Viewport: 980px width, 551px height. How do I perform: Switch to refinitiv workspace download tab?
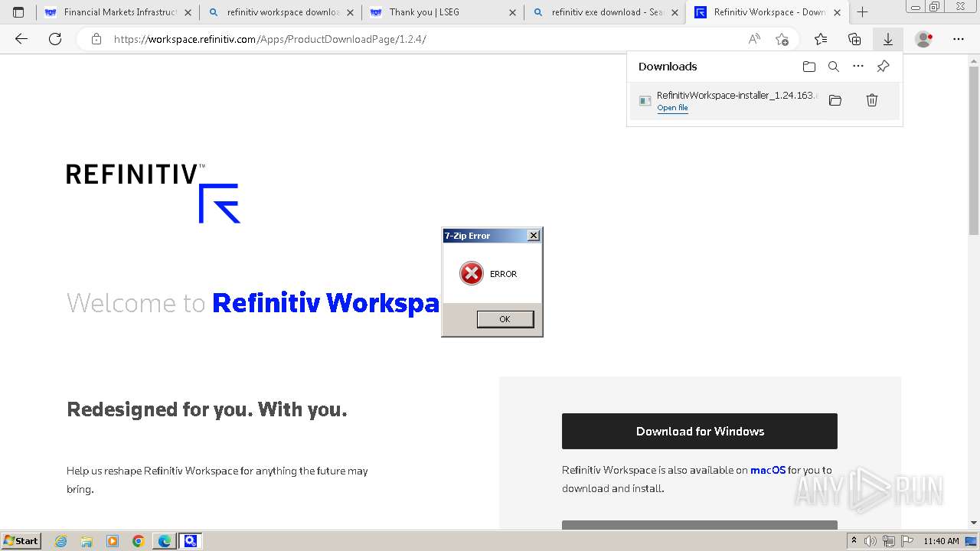283,12
